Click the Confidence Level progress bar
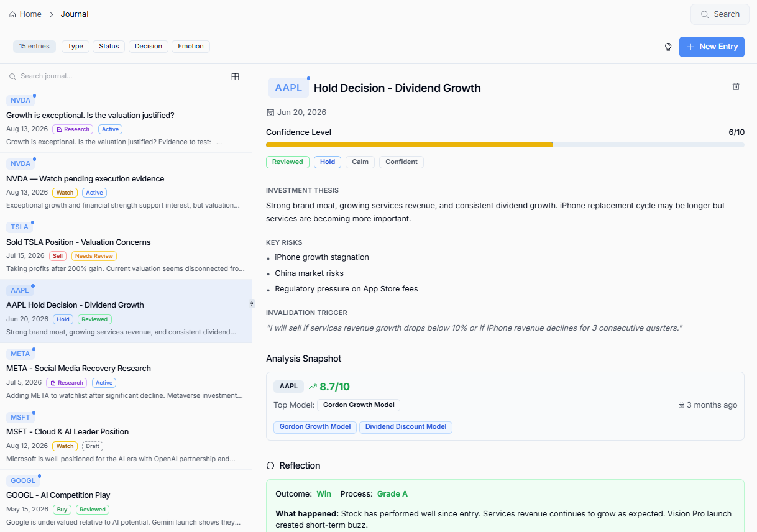Viewport: 757px width, 532px height. (505, 145)
